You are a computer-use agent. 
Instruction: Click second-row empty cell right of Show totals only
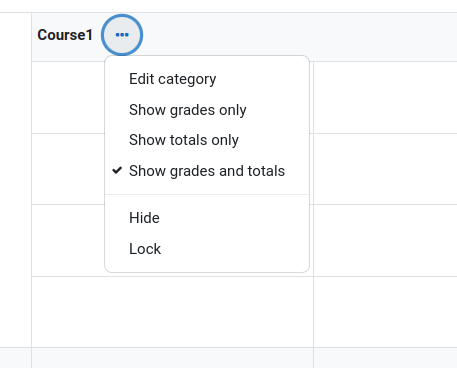[x=385, y=169]
